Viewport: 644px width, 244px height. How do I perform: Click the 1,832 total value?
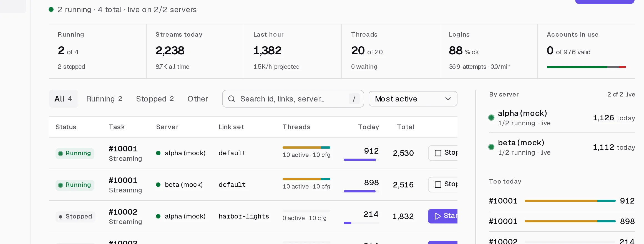click(403, 216)
